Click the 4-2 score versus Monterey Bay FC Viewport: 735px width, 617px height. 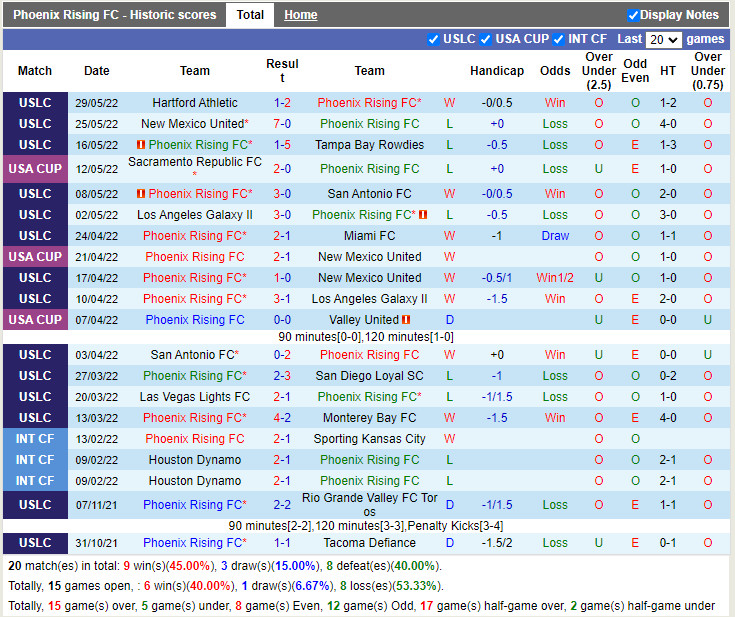pyautogui.click(x=282, y=418)
